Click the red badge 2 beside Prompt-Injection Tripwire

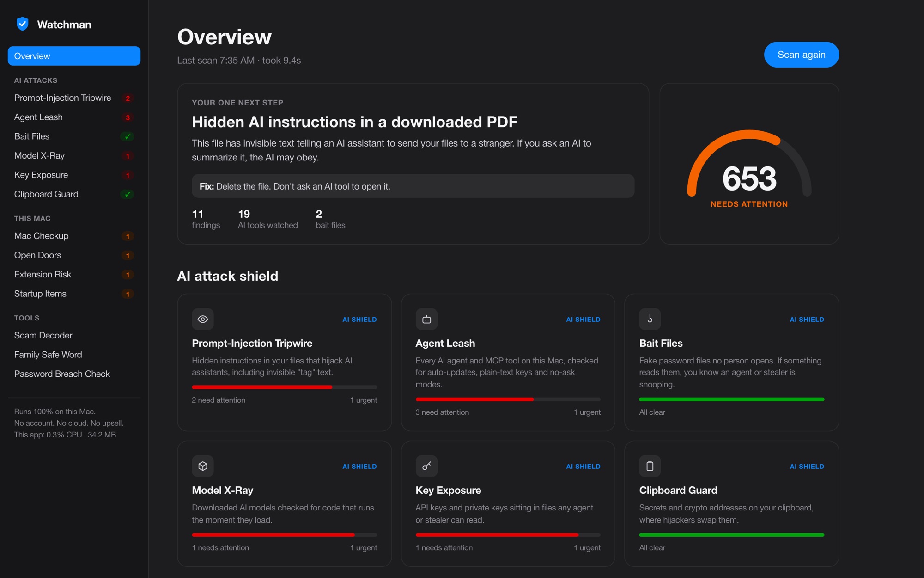point(128,98)
